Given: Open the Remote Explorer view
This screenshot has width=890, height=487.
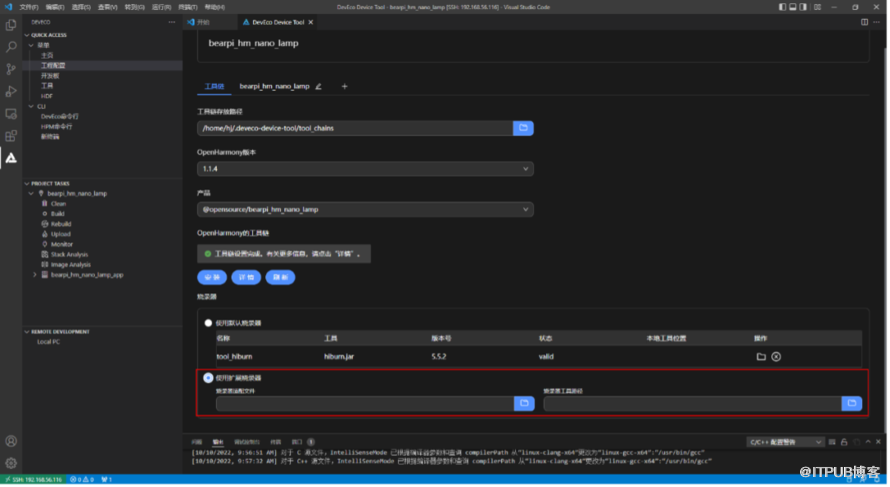Looking at the screenshot, I should tap(11, 114).
